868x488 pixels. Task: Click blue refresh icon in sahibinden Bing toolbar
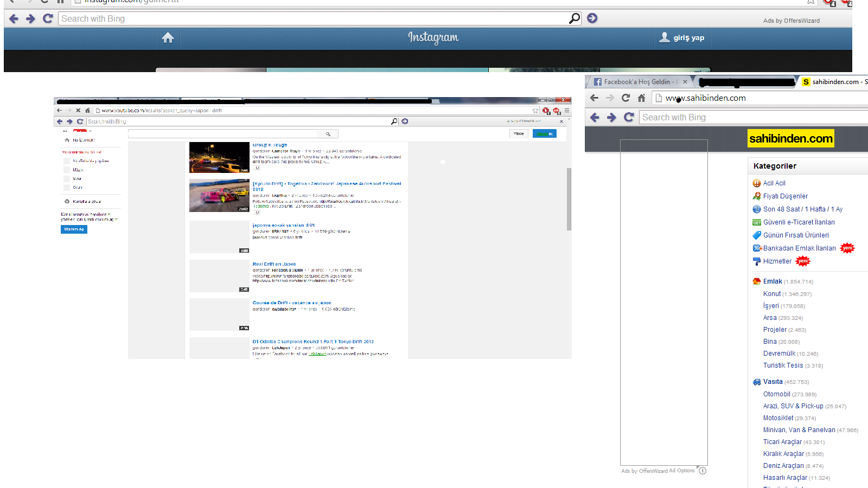(x=629, y=117)
